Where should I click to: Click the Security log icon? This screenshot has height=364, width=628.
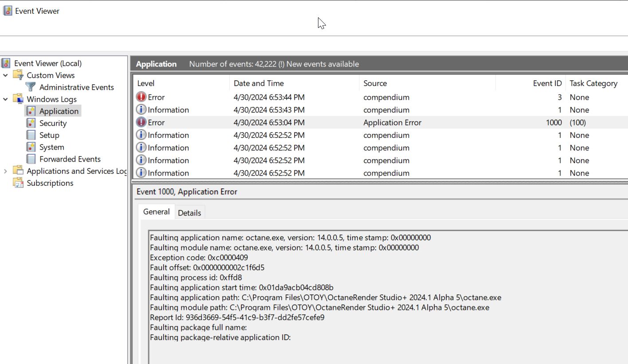31,123
